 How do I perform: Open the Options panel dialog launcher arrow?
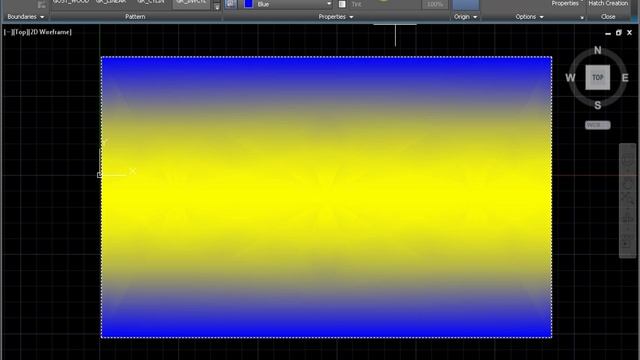[582, 18]
